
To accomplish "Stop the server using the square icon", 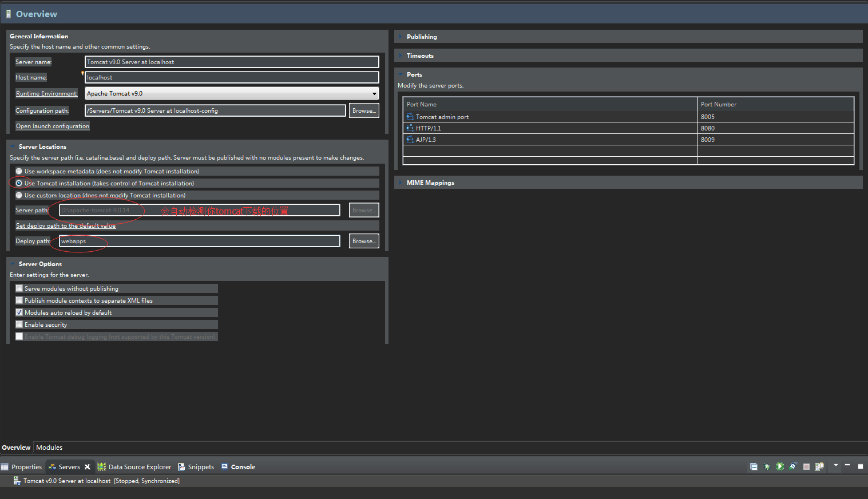I will point(806,467).
